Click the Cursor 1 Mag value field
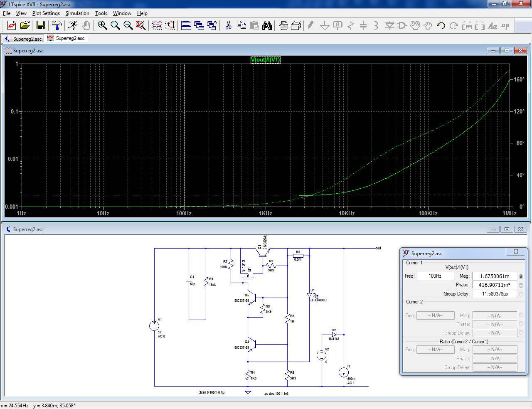 click(x=495, y=276)
